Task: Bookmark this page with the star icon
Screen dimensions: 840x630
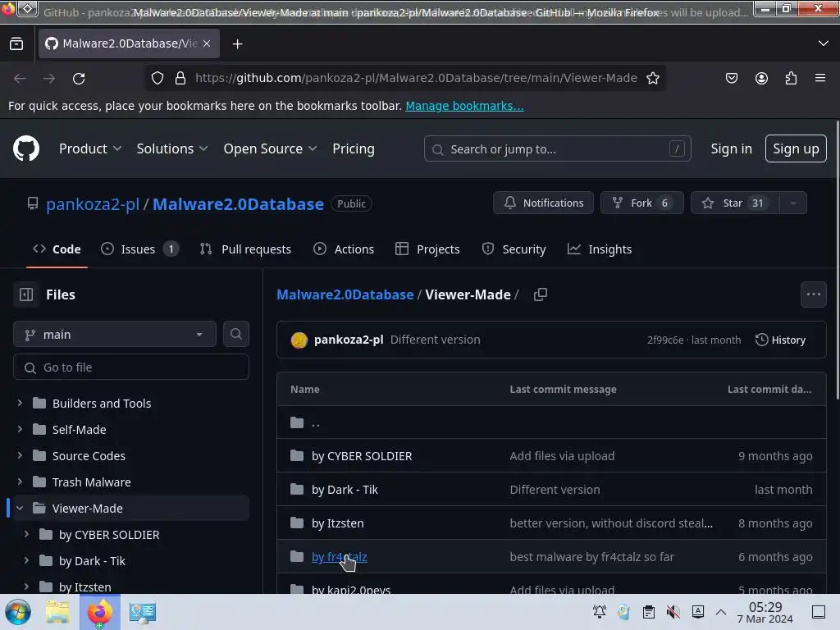Action: coord(652,78)
